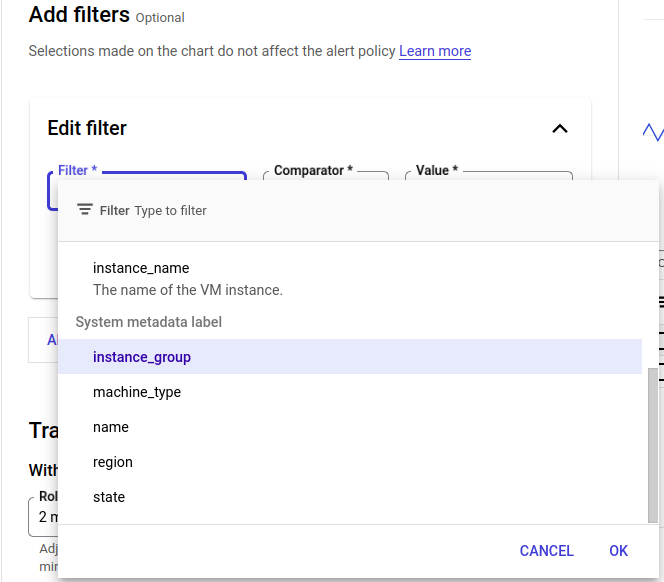Click the blue line chart icon
Image resolution: width=664 pixels, height=582 pixels.
[x=652, y=131]
